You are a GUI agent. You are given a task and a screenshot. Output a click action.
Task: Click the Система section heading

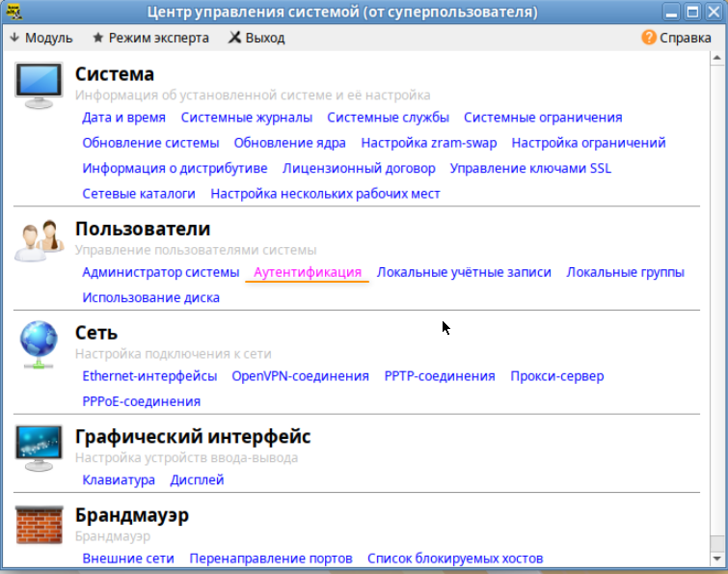click(x=114, y=74)
